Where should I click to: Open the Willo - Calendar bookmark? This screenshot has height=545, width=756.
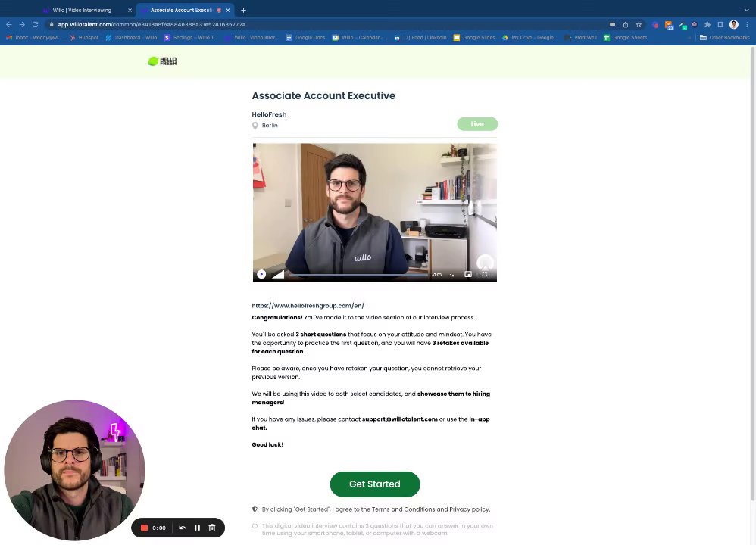[x=360, y=38]
